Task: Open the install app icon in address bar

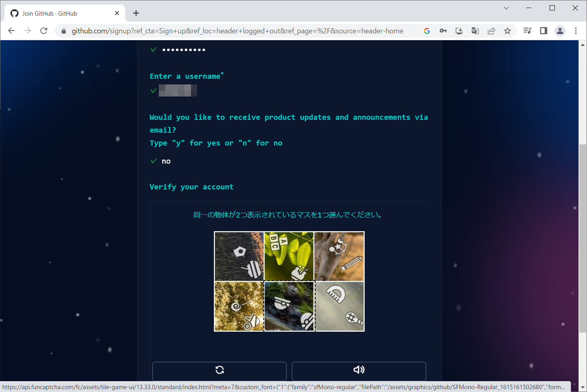Action: (459, 31)
